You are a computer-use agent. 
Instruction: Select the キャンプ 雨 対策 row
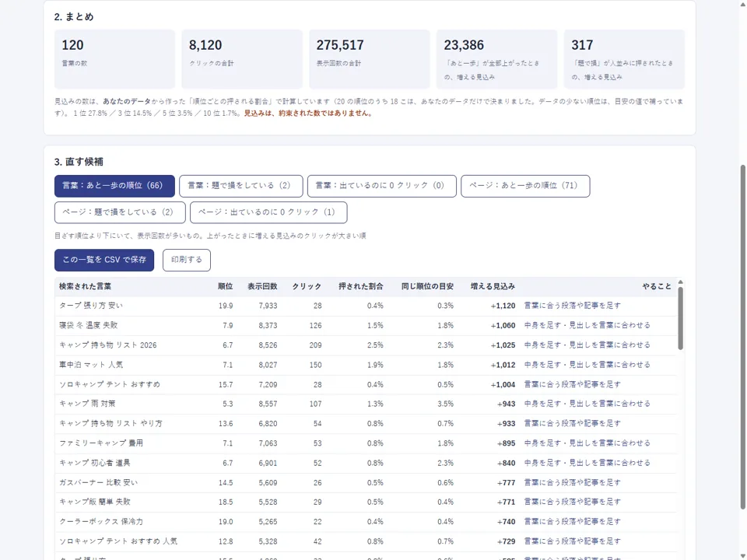coord(366,404)
